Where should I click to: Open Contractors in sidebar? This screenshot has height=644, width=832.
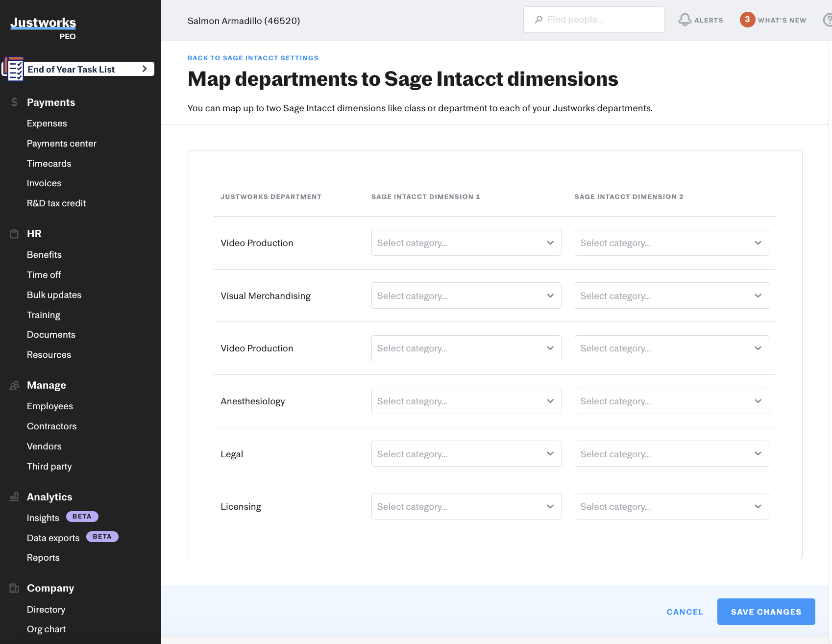[52, 426]
